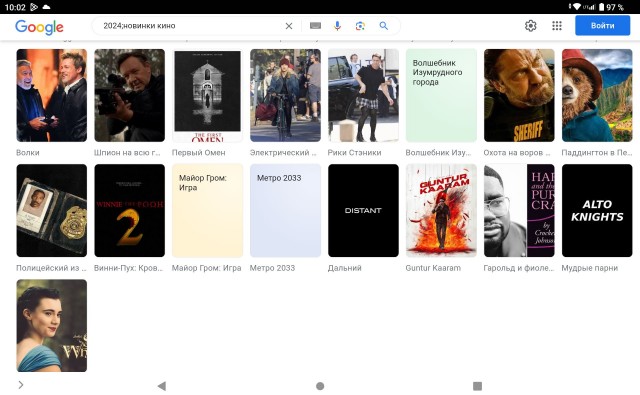Sign in with the Войти button
The width and height of the screenshot is (640, 395).
coord(602,26)
